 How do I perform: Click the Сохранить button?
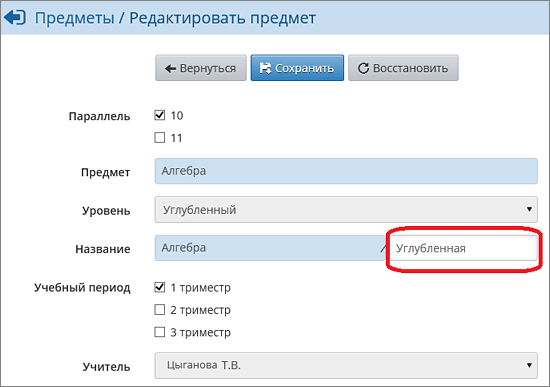297,68
